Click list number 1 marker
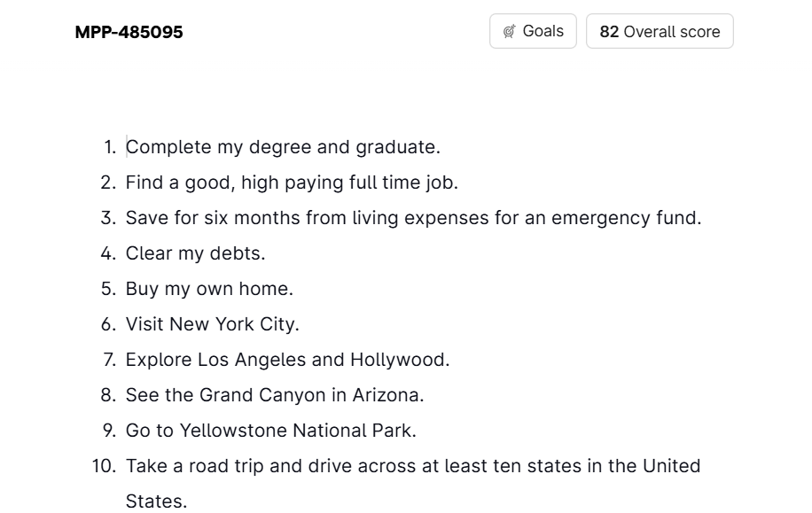 110,147
